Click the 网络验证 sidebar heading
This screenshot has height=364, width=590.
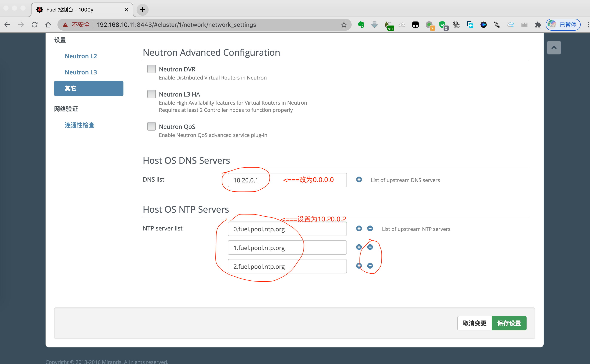(66, 109)
